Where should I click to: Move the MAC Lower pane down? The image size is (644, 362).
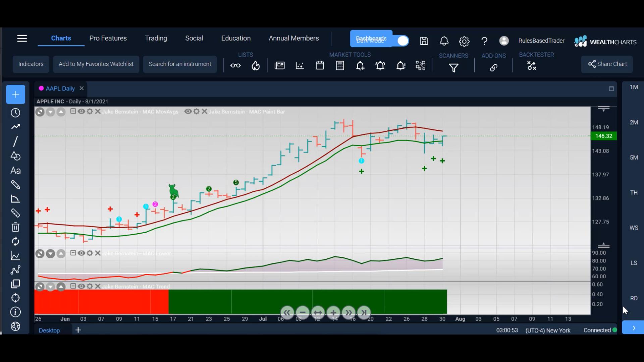pos(50,254)
